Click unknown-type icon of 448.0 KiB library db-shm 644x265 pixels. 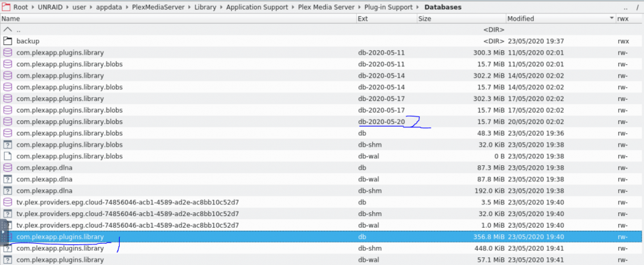[x=7, y=248]
